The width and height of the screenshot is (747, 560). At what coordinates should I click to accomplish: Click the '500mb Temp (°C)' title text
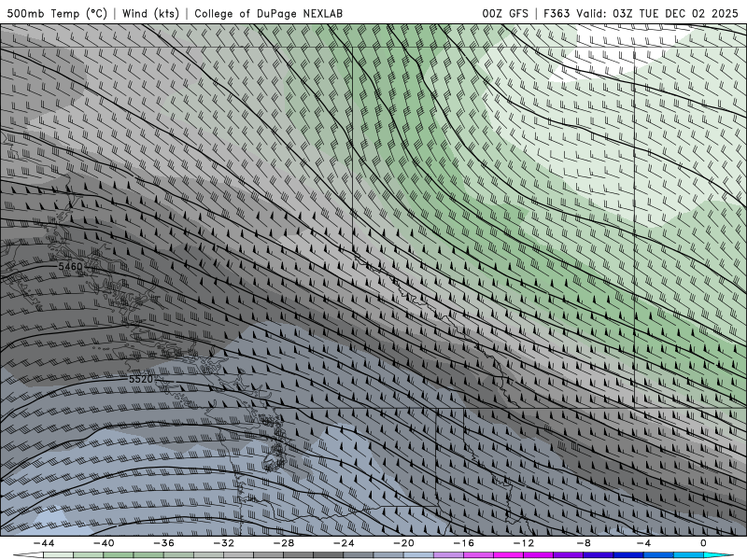pyautogui.click(x=57, y=13)
